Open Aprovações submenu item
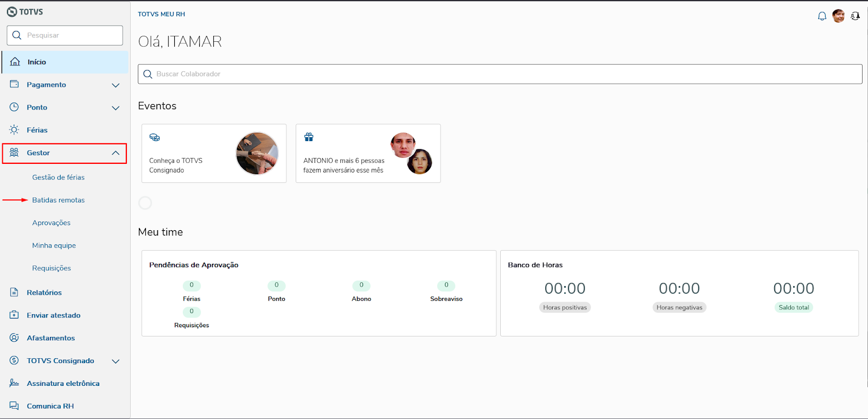The image size is (868, 419). pyautogui.click(x=51, y=223)
